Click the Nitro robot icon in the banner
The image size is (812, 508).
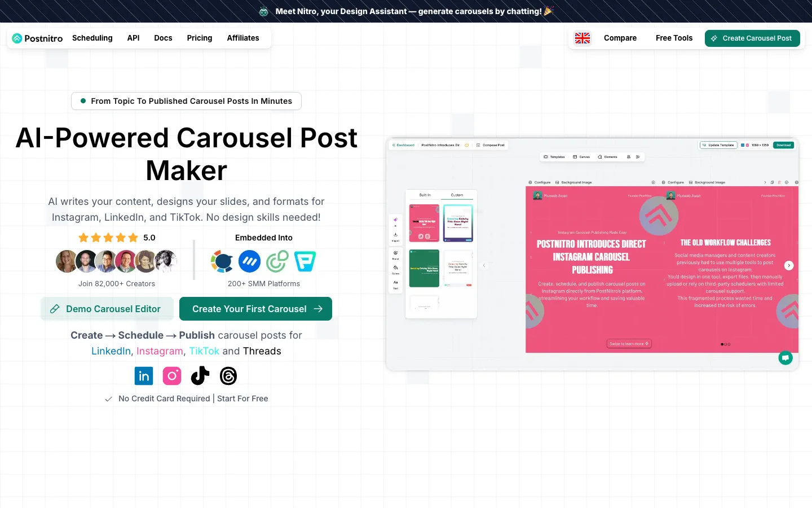263,11
